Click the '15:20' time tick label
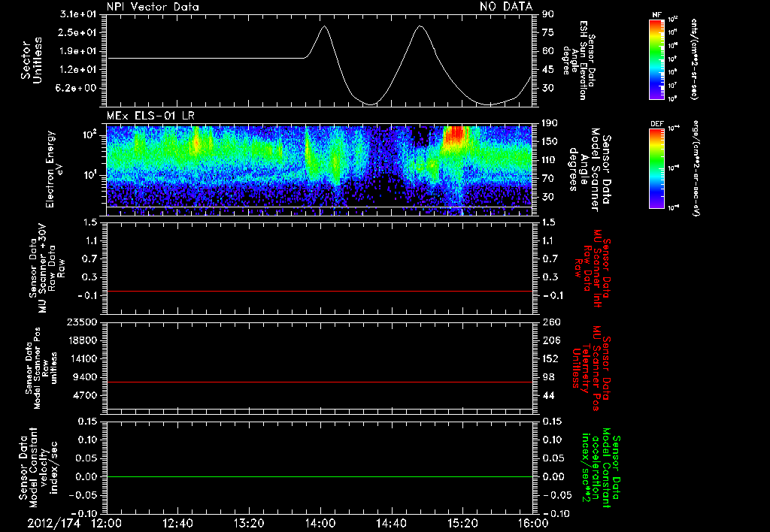Viewport: 770px width, 532px height. tap(462, 523)
